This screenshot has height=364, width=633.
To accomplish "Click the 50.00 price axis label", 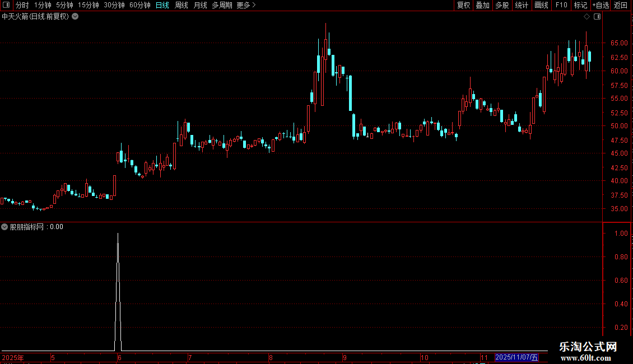I will click(x=619, y=126).
